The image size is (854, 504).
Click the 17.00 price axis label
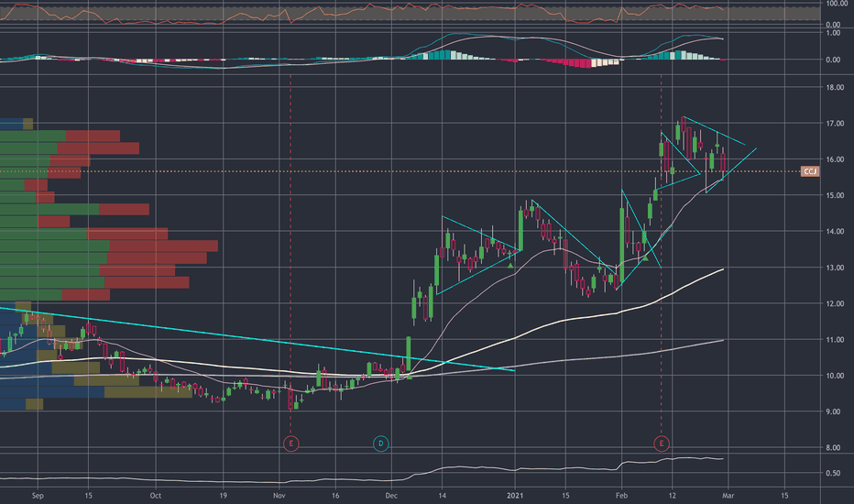[835, 124]
